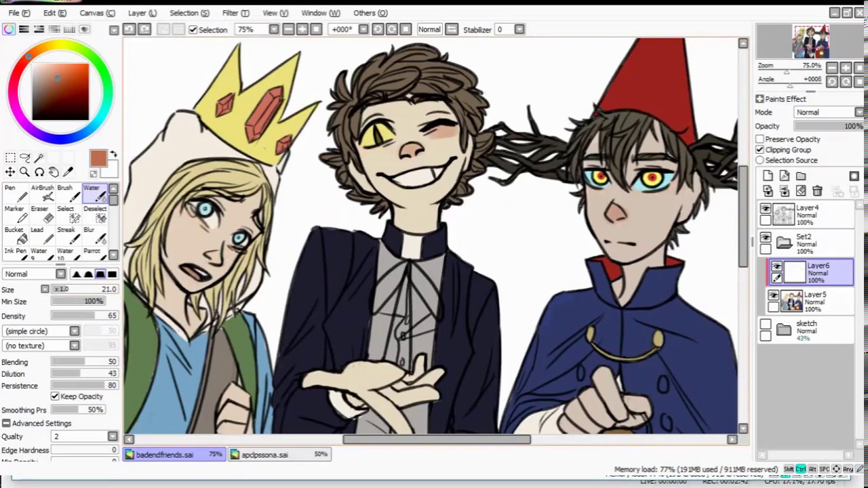Adjust the layer Opacity slider

point(828,126)
